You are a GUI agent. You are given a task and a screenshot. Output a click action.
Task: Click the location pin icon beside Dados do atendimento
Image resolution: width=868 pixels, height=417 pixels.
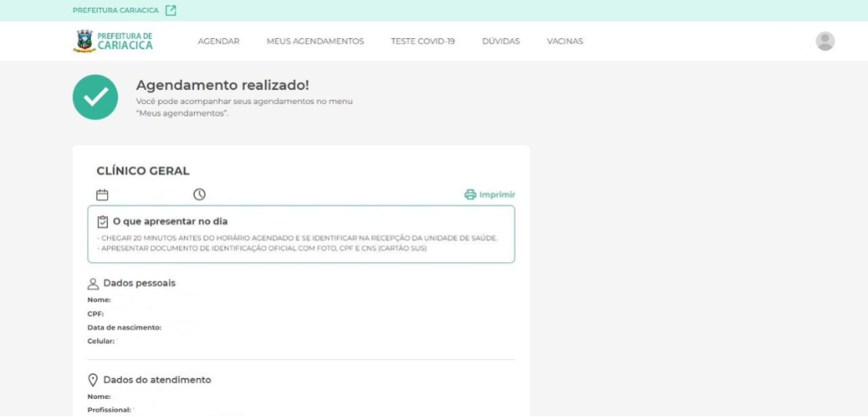point(93,380)
